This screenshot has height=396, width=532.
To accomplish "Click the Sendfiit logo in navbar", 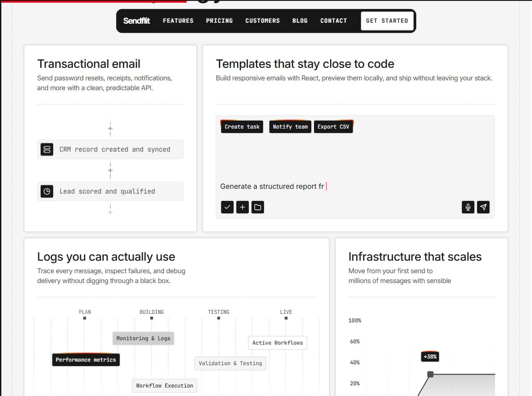I will coord(136,21).
